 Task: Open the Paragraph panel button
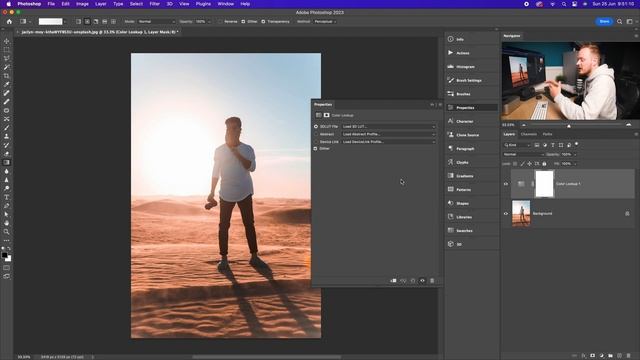[471, 149]
